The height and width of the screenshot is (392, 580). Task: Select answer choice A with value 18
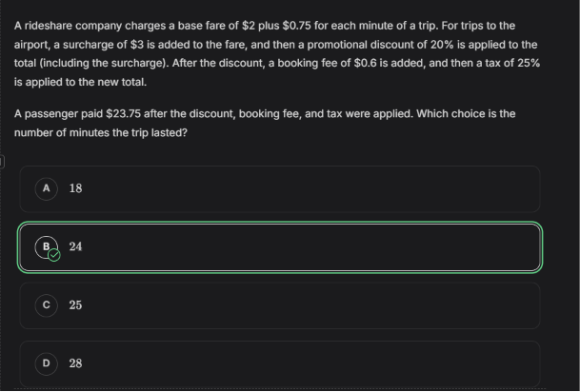click(280, 188)
